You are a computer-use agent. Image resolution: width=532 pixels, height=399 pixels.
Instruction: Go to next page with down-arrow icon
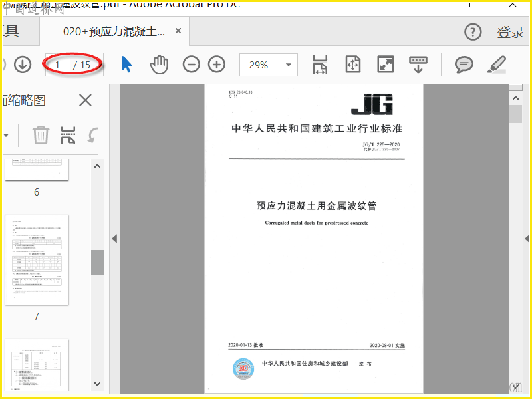click(23, 65)
